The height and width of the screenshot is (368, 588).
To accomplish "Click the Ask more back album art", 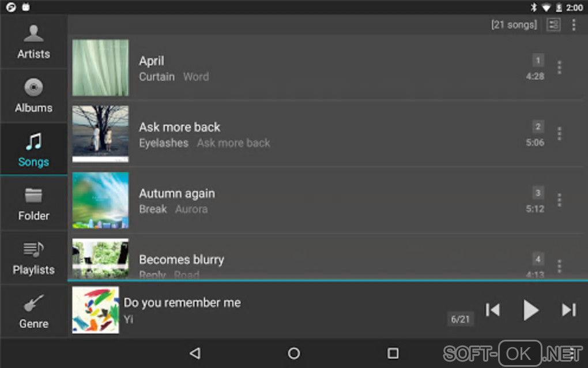I will pyautogui.click(x=100, y=134).
